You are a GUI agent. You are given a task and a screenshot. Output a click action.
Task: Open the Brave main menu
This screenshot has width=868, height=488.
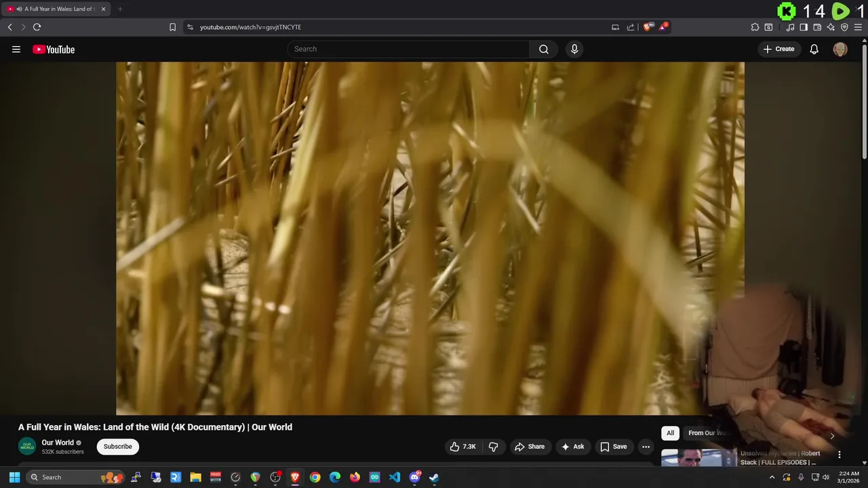pos(858,27)
